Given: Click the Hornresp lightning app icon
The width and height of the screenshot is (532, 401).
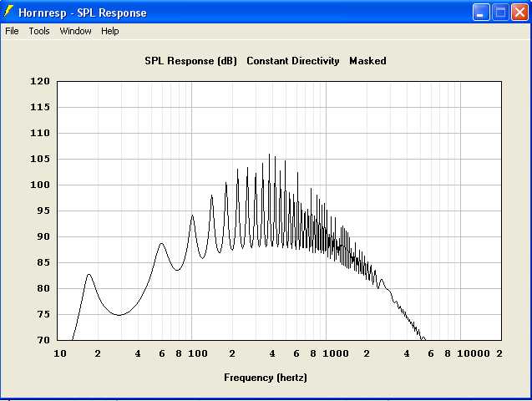Looking at the screenshot, I should click(x=8, y=12).
